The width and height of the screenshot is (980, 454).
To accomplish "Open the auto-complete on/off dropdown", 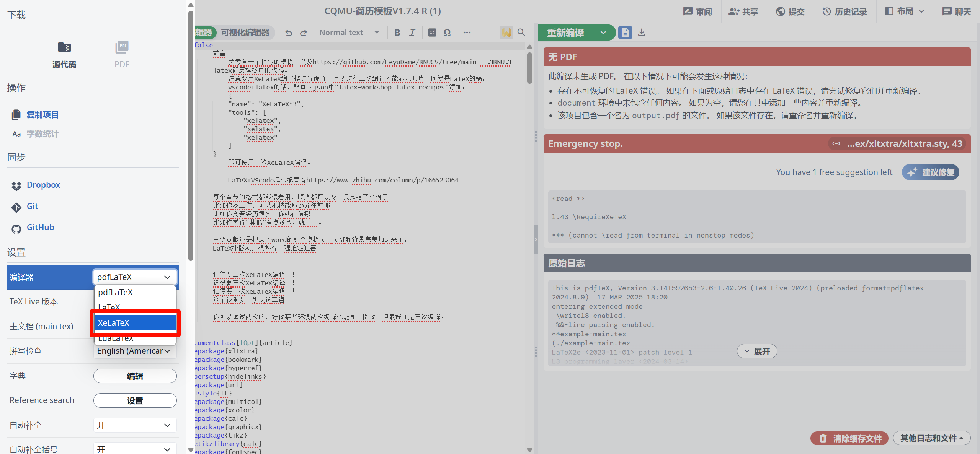I will [x=135, y=425].
